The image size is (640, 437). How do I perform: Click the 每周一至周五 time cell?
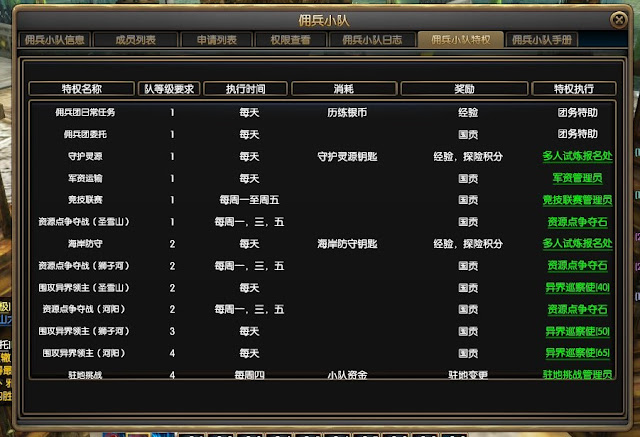tap(249, 200)
